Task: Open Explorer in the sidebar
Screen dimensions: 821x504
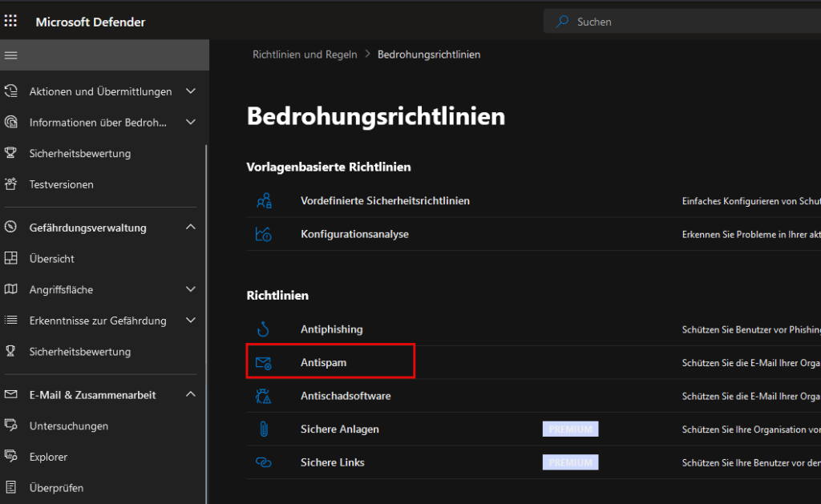Action: pyautogui.click(x=48, y=457)
